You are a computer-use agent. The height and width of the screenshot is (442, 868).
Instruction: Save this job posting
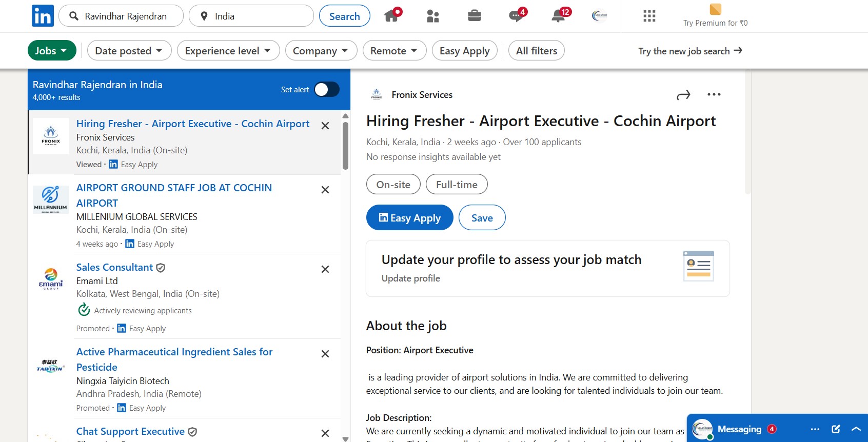point(482,218)
